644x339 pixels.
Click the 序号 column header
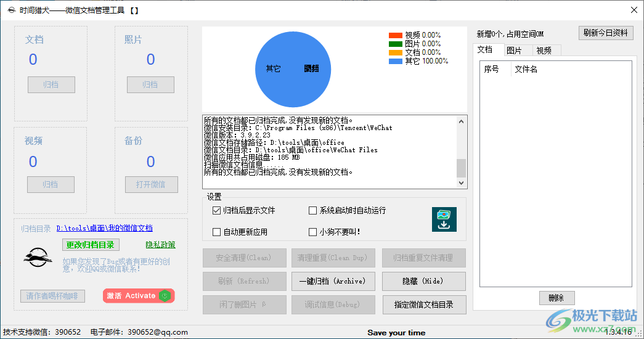[x=495, y=69]
